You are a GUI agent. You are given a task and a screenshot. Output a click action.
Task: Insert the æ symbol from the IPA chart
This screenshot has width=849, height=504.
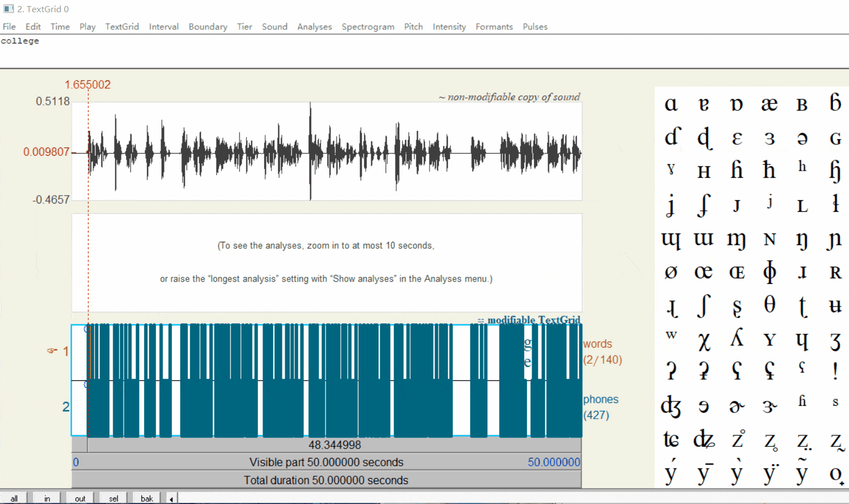(769, 104)
